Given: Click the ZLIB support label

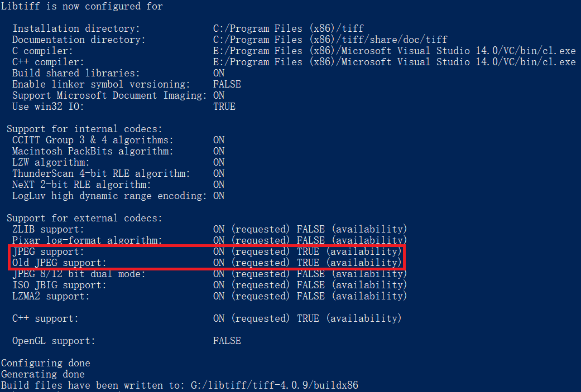Looking at the screenshot, I should pos(48,229).
